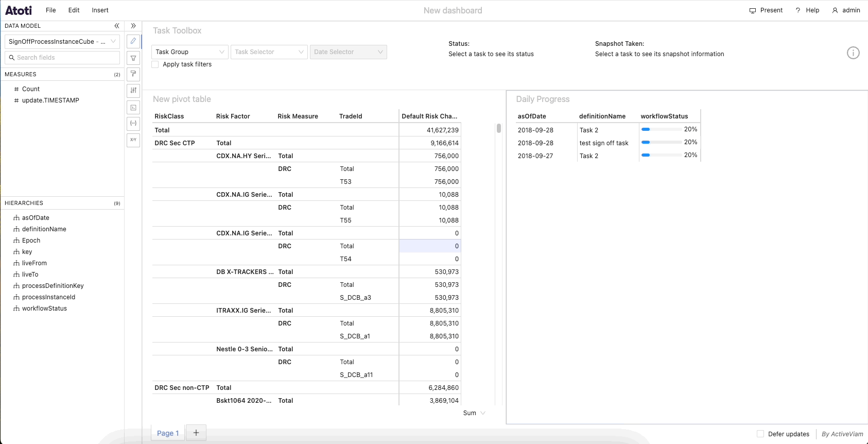Collapse the Data Model panel
This screenshot has height=444, width=868.
(117, 26)
